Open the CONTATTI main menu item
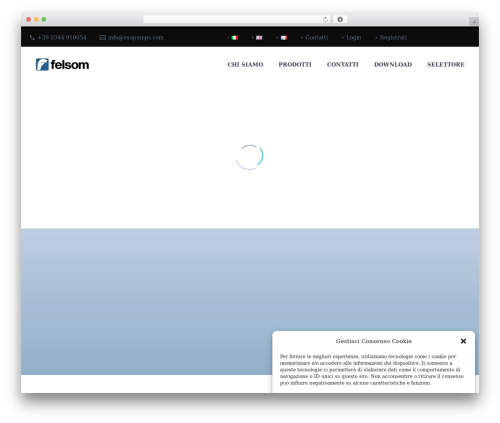This screenshot has height=423, width=500. click(343, 65)
